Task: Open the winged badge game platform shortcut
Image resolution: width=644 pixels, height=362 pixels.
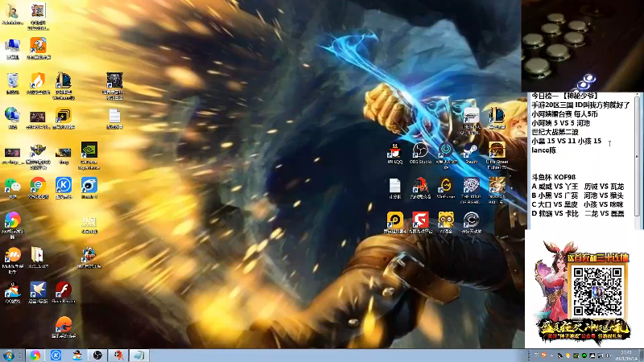Action: (x=38, y=156)
